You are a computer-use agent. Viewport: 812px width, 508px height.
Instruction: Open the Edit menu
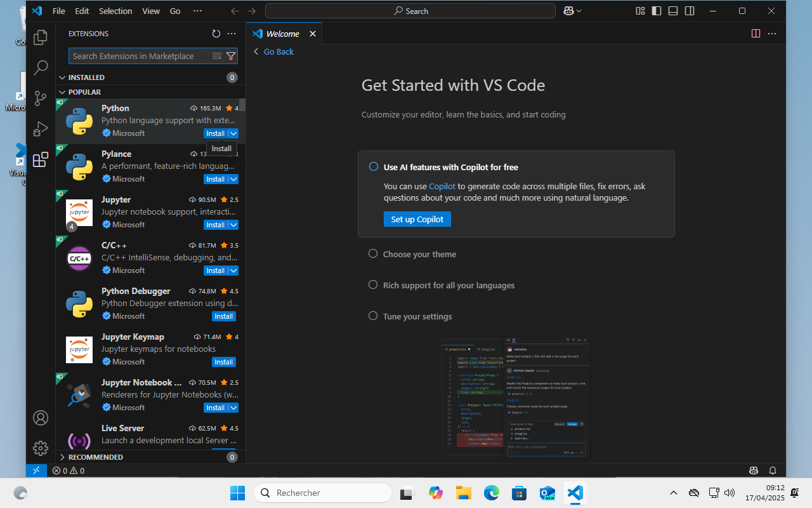(x=82, y=11)
